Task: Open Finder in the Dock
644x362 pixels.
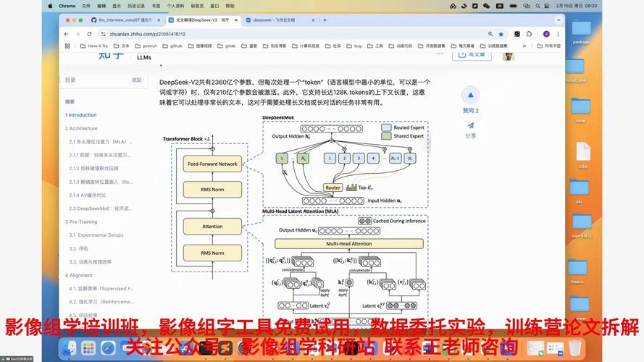Action: tap(69, 348)
